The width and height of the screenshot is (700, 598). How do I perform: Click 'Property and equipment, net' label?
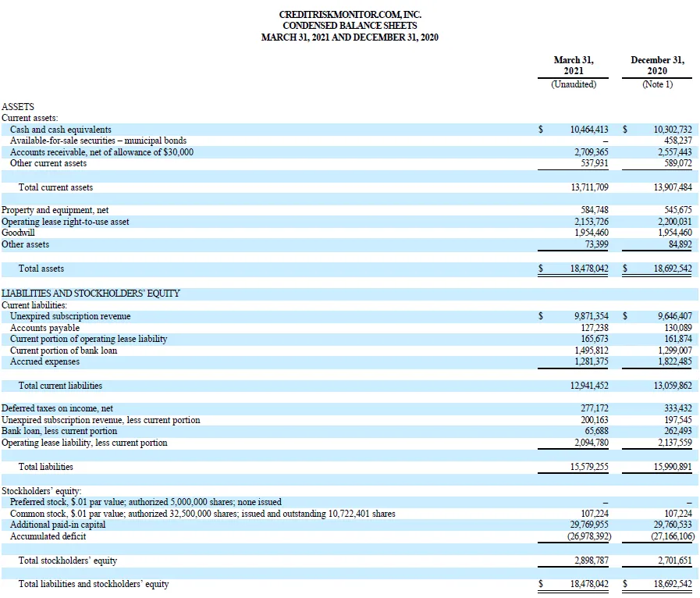[55, 210]
